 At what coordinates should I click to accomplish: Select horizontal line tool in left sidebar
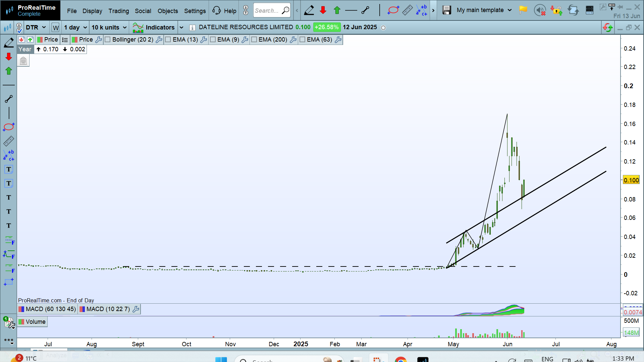point(9,85)
